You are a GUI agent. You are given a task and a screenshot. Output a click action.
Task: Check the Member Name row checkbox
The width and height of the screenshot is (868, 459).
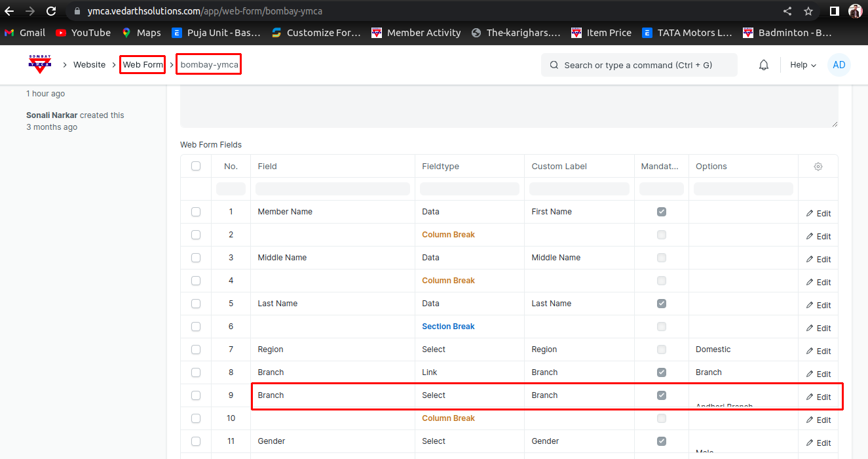coord(196,212)
